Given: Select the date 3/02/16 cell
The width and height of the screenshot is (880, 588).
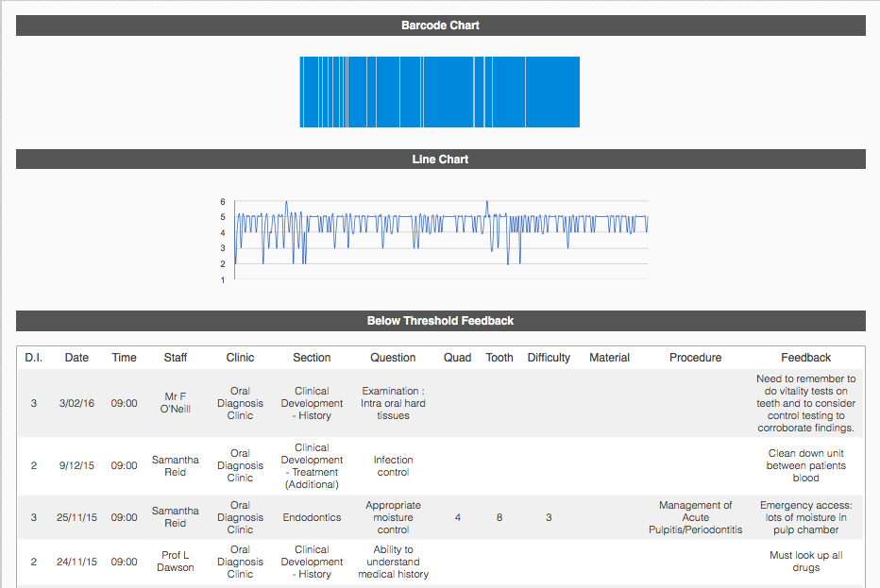Looking at the screenshot, I should pyautogui.click(x=76, y=403).
